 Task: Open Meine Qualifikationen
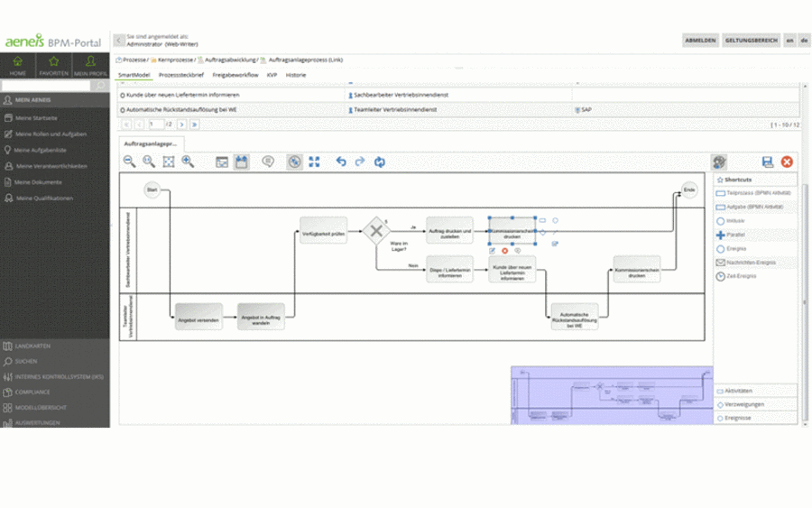click(x=44, y=199)
